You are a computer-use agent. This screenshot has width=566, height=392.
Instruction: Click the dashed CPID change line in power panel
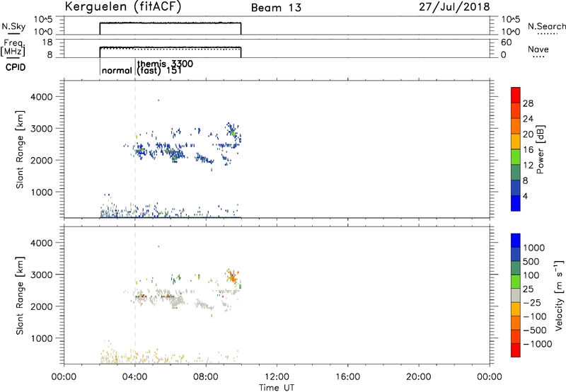click(135, 149)
